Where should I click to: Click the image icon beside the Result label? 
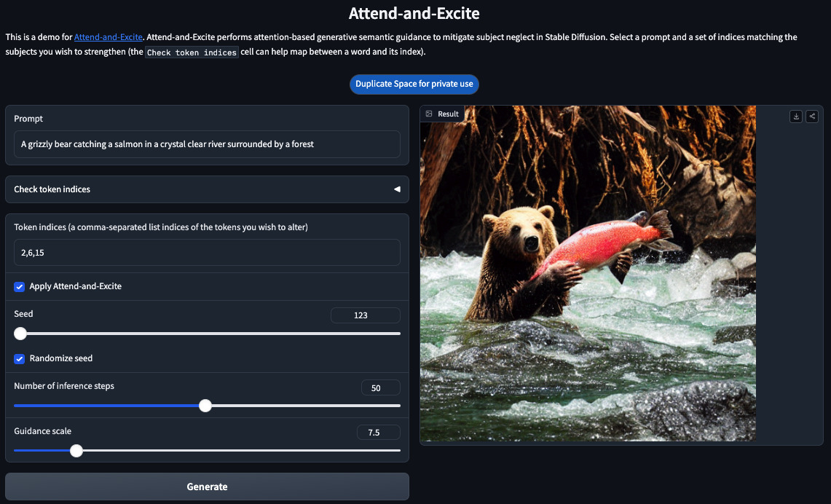[429, 114]
